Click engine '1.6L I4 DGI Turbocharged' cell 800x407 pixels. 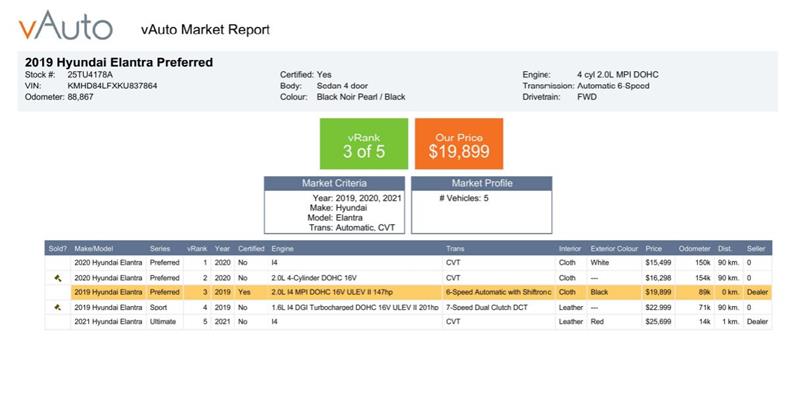click(355, 308)
